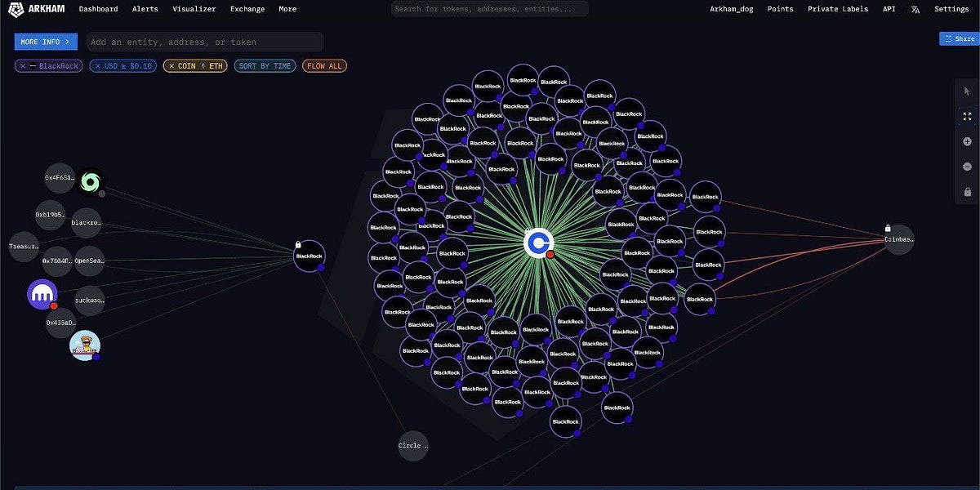Viewport: 980px width, 490px height.
Task: Click the fit-to-screen icon in the sidebar
Action: click(x=968, y=116)
